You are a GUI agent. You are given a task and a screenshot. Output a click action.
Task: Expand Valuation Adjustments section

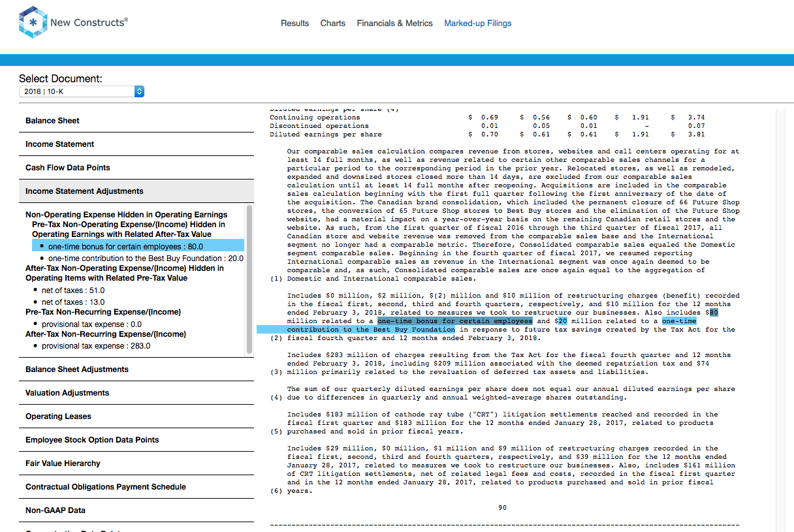pyautogui.click(x=136, y=393)
